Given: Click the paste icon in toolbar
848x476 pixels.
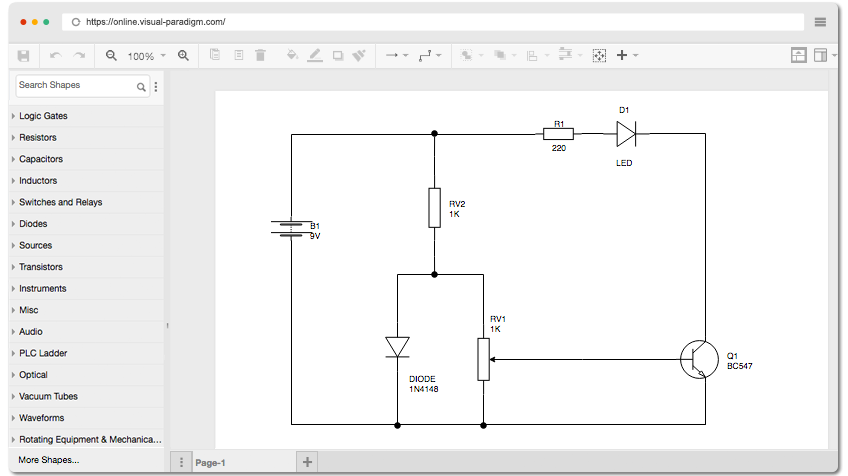Looking at the screenshot, I should [x=238, y=55].
